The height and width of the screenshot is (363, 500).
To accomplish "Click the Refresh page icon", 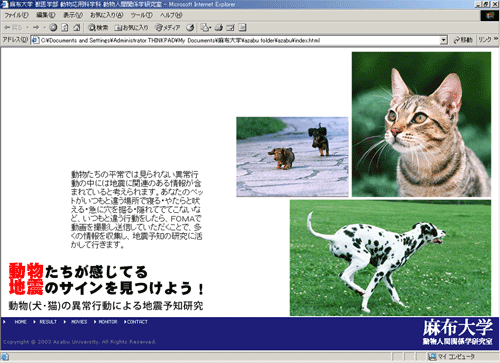I will [65, 28].
